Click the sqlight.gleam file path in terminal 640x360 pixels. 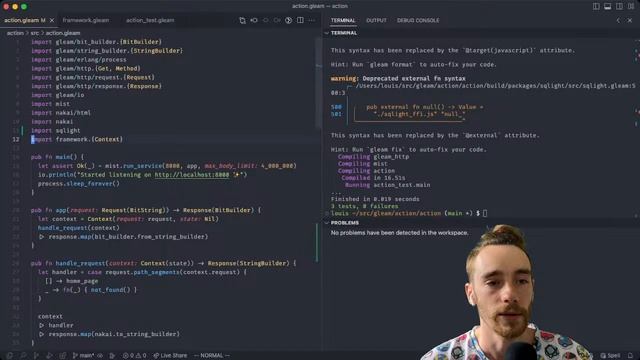(x=495, y=86)
